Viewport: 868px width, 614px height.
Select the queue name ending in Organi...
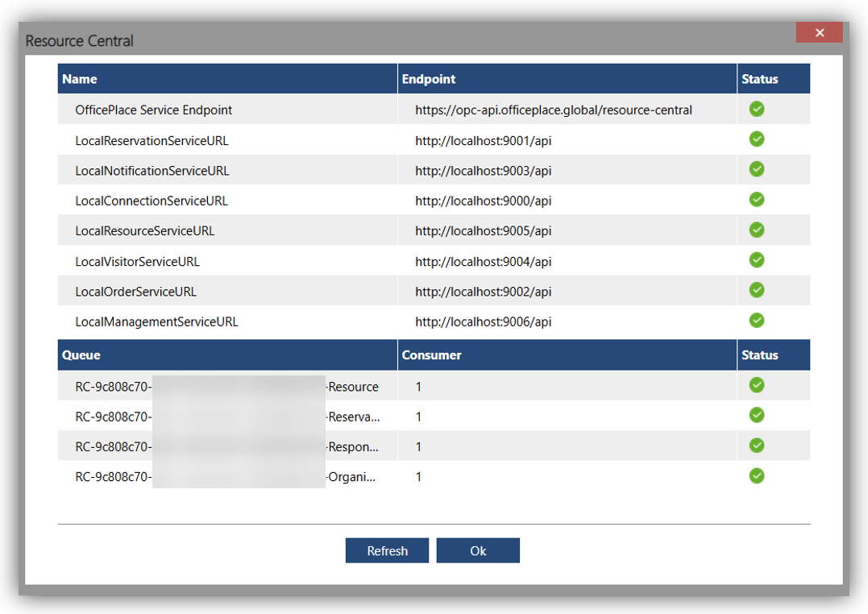click(226, 477)
